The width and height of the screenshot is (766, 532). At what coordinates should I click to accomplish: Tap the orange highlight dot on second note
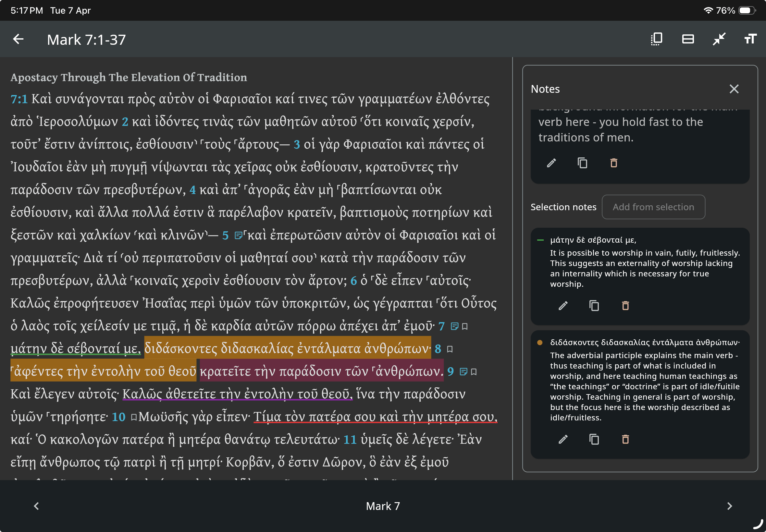click(x=539, y=342)
